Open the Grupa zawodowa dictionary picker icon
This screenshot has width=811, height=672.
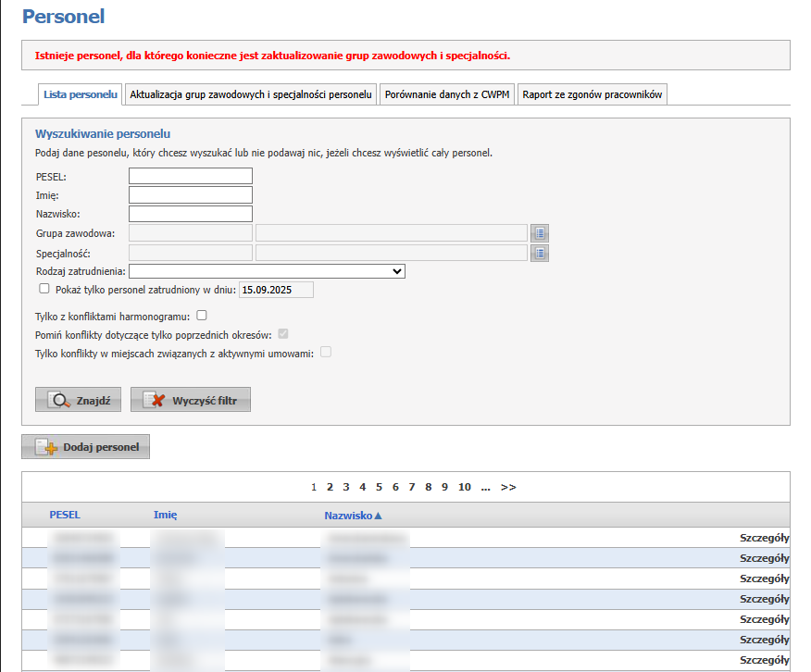tap(539, 232)
